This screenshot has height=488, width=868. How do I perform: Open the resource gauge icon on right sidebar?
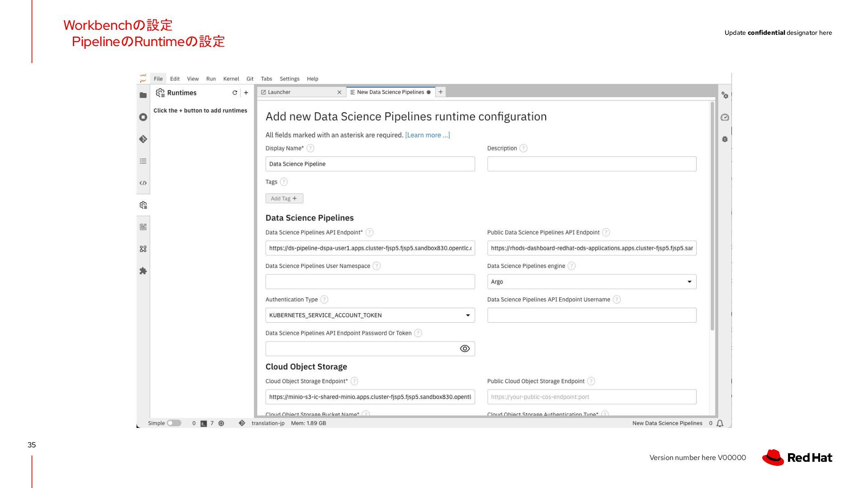[725, 117]
